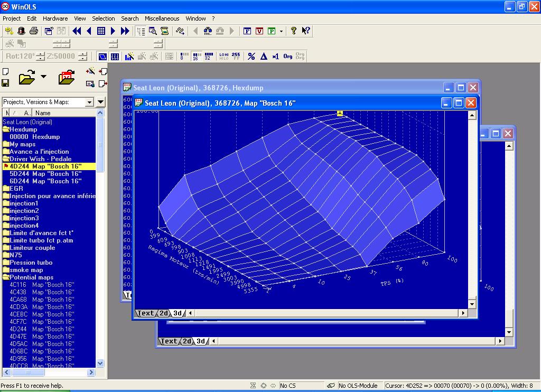Click the Z:50000 zoom spinner
The width and height of the screenshot is (541, 392).
pos(82,56)
